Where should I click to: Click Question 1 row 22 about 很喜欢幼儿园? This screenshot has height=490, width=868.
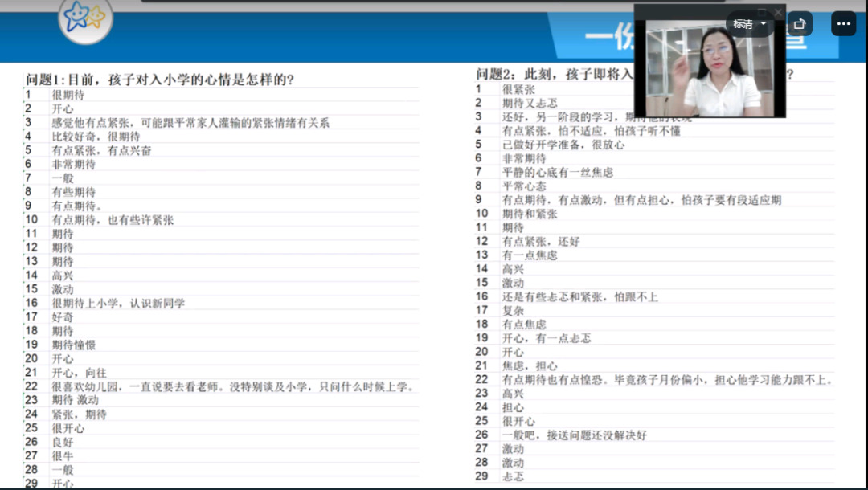pos(234,386)
